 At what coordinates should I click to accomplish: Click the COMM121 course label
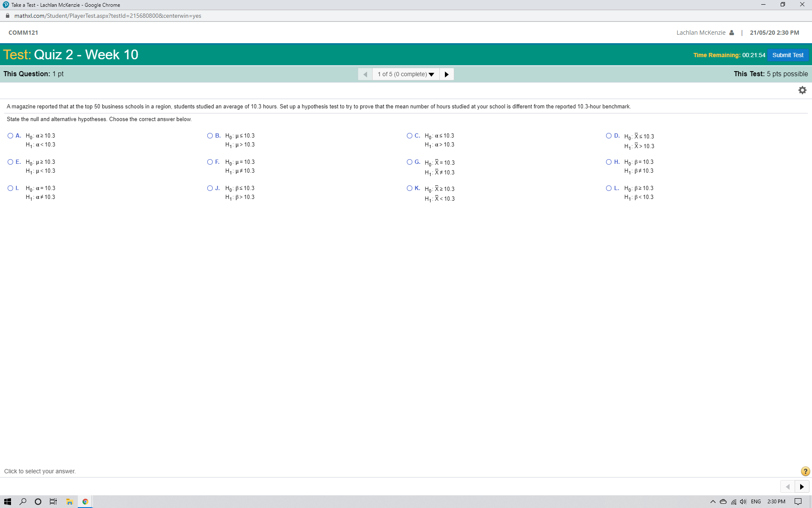pos(23,32)
